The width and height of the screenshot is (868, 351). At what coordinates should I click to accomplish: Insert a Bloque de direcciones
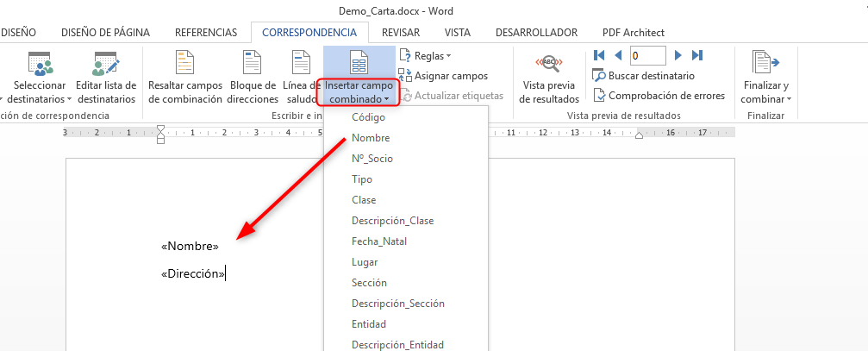(x=252, y=65)
